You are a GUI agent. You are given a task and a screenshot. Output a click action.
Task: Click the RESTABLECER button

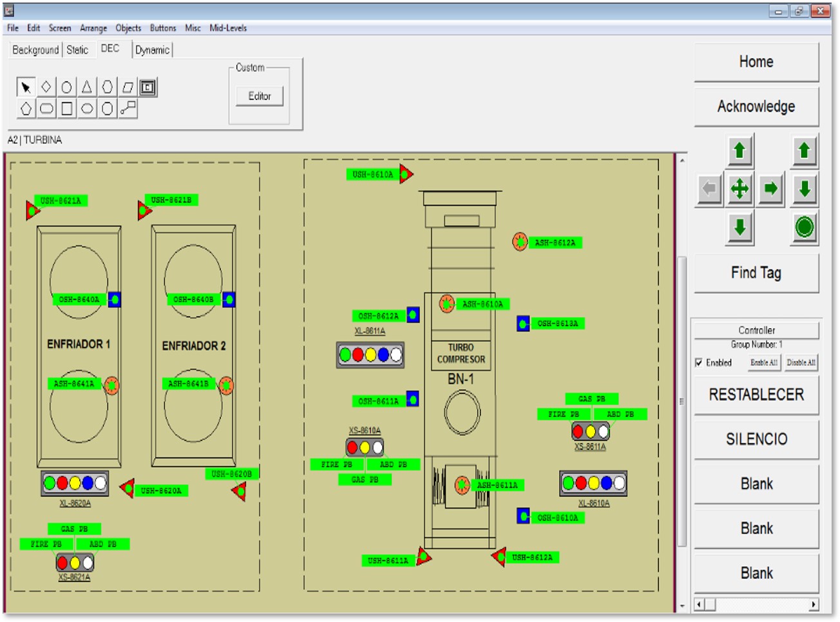pyautogui.click(x=756, y=394)
